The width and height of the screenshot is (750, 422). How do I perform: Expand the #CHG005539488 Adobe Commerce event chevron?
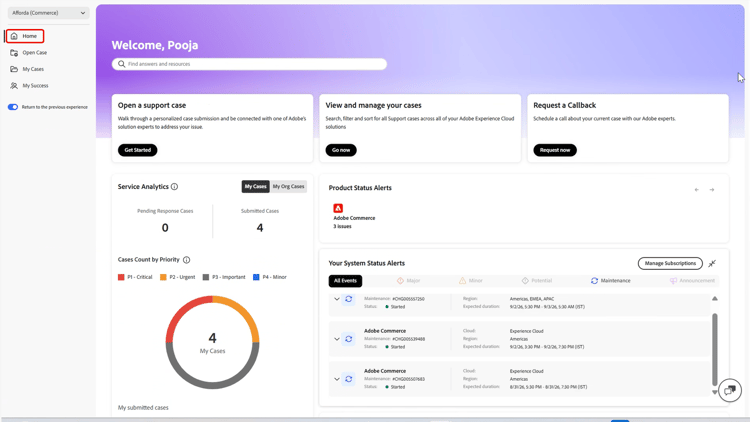(x=337, y=339)
